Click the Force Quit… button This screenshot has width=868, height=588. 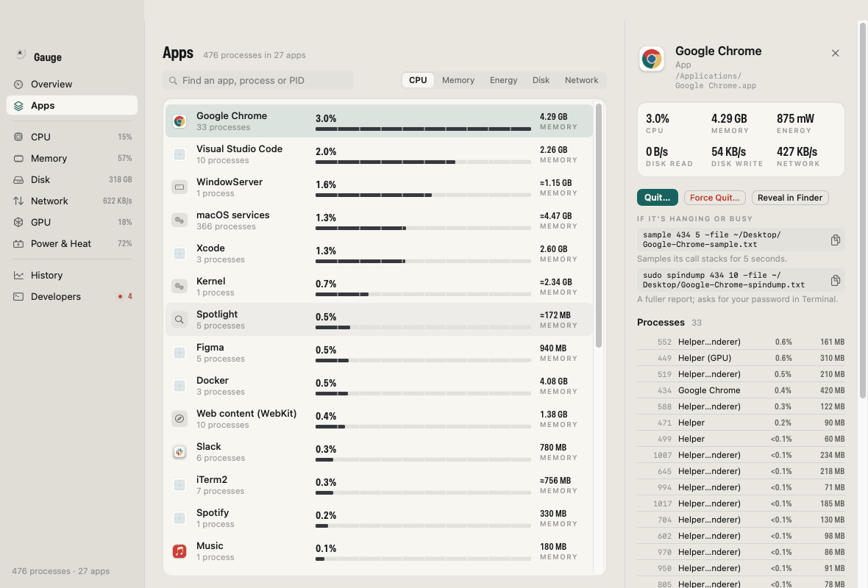coord(714,198)
